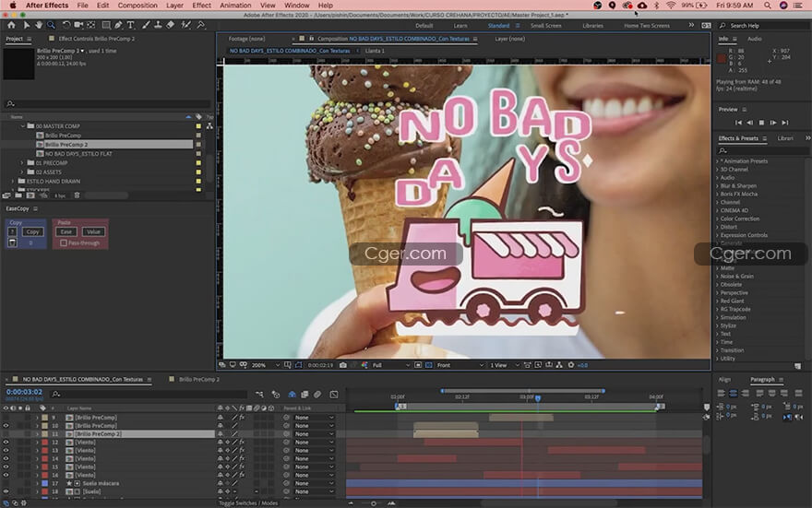812x508 pixels.
Task: Select the Rotation tool
Action: point(66,25)
